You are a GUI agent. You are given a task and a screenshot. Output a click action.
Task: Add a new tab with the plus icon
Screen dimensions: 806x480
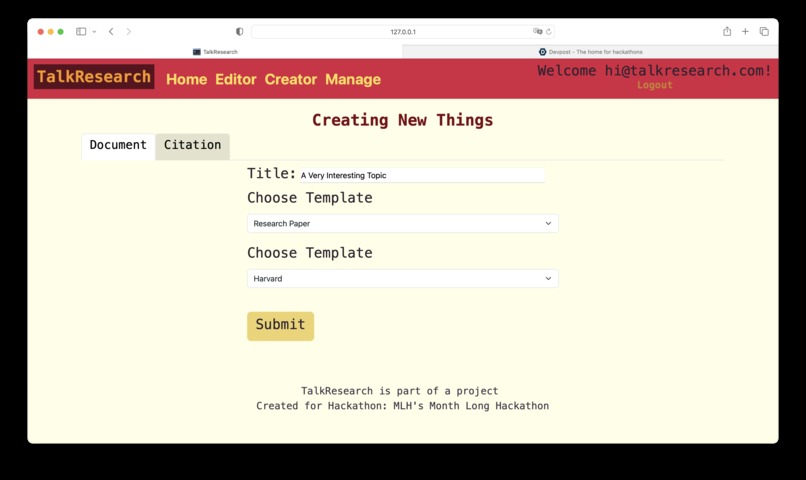point(745,31)
